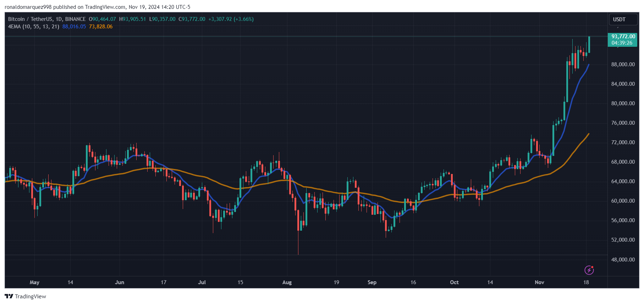The width and height of the screenshot is (644, 304).
Task: Select the 4EMA indicator legend
Action: click(x=34, y=27)
